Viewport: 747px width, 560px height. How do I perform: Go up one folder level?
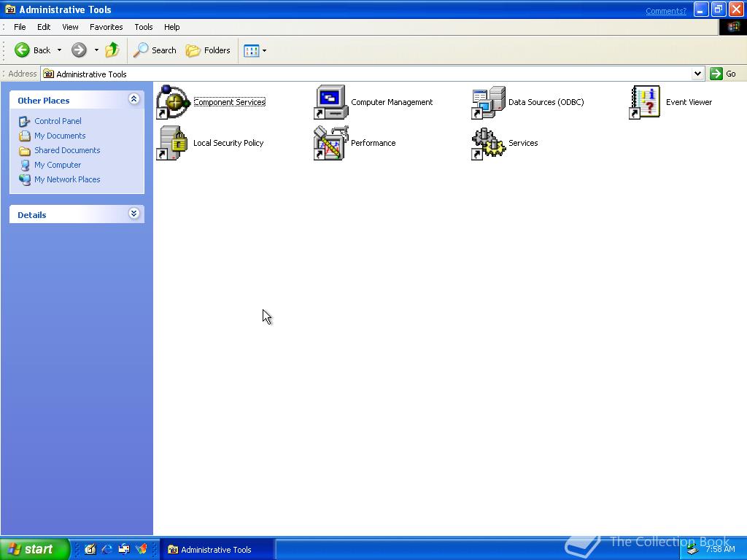112,50
